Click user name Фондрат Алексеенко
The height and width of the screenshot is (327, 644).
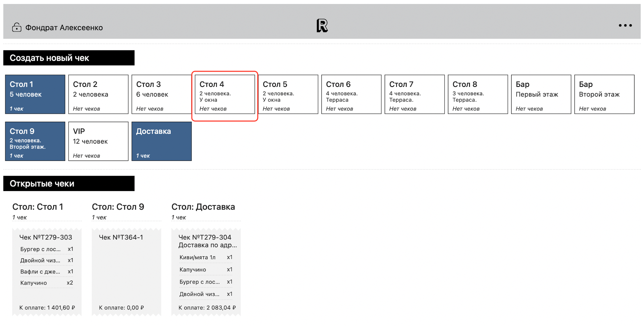64,28
